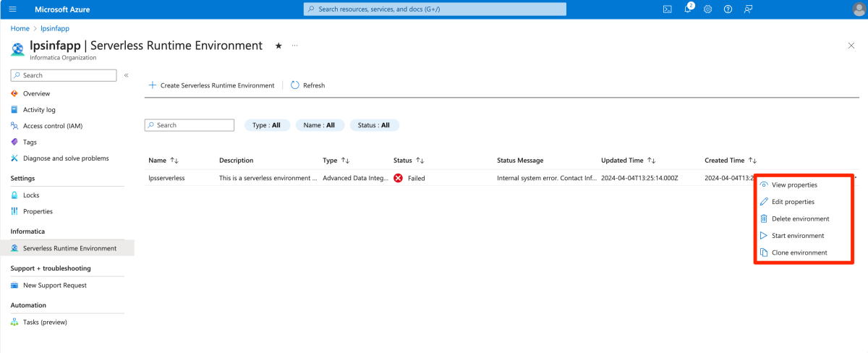Click the Informatica resource icon by title

click(17, 50)
